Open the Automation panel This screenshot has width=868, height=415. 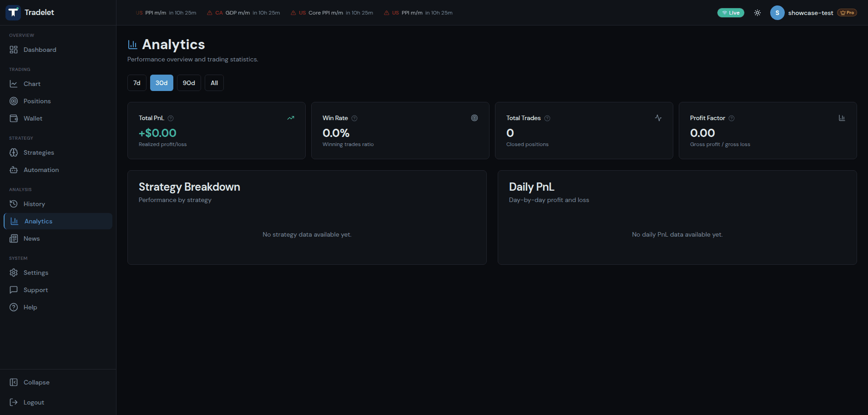[41, 170]
